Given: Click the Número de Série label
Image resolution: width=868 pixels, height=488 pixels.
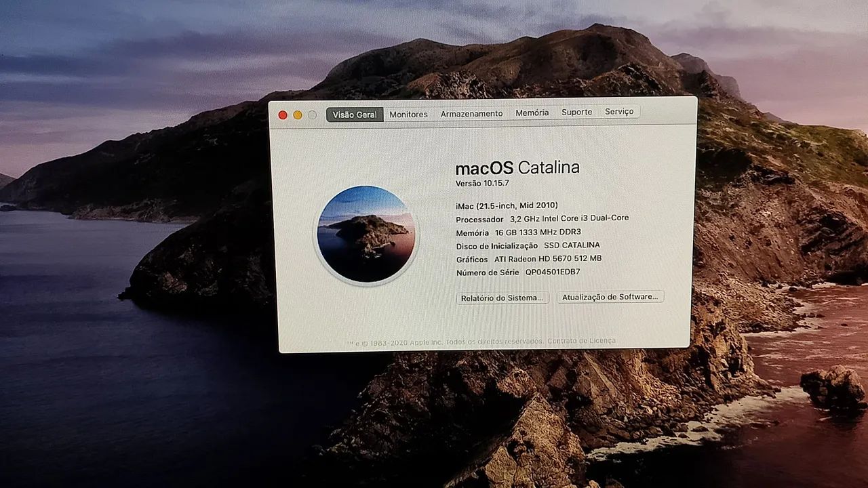Looking at the screenshot, I should [x=488, y=272].
